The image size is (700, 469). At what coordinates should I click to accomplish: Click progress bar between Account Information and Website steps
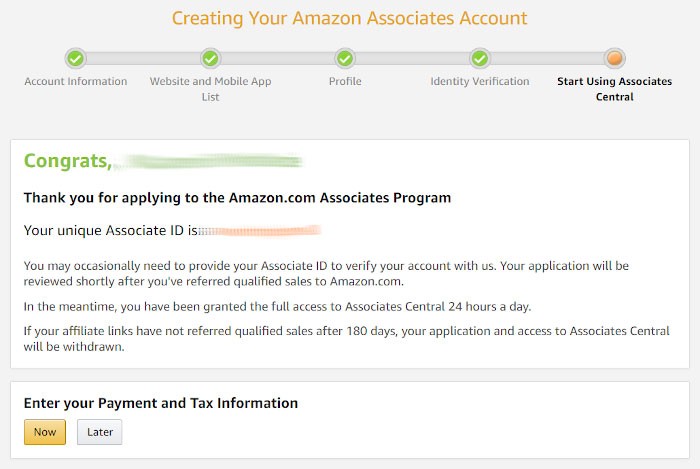(x=143, y=58)
